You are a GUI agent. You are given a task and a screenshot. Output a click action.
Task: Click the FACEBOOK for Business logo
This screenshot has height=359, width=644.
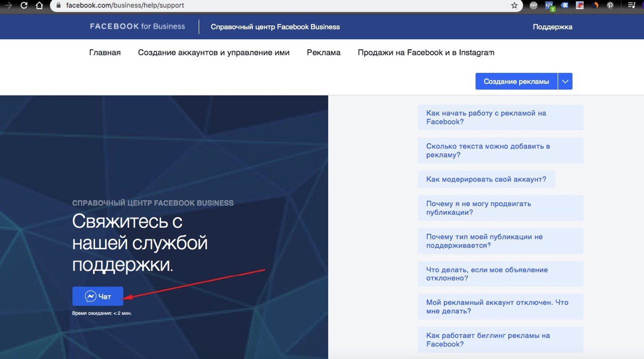tap(137, 26)
